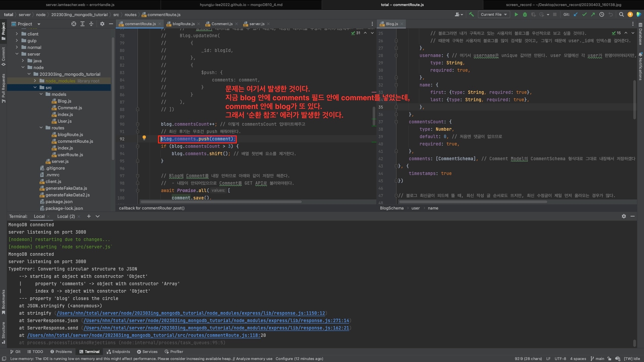The height and width of the screenshot is (362, 644).
Task: Click the lock icon in the status bar
Action: coord(609,359)
